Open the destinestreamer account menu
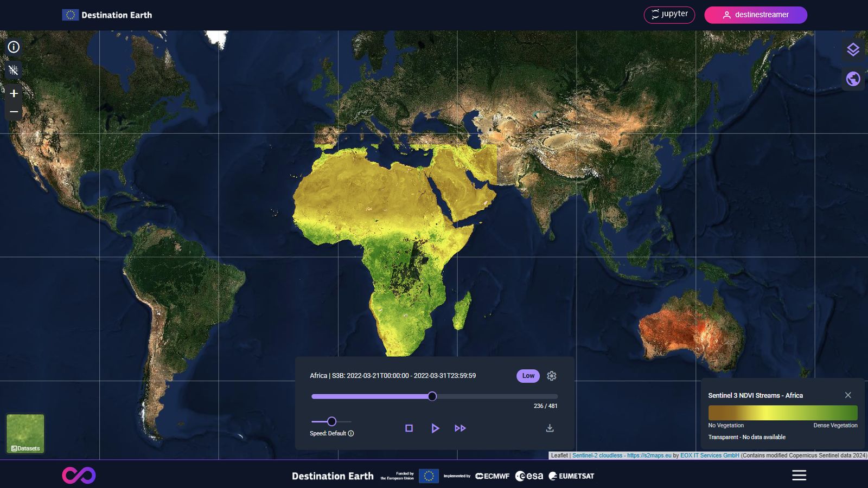 (755, 15)
